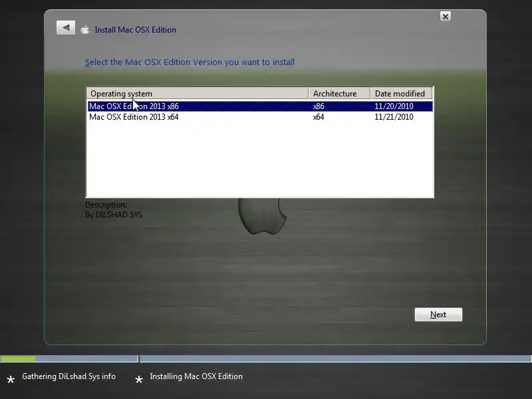Click the By DILSHAD SYS description text
Screen dimensions: 532x399
pos(114,215)
